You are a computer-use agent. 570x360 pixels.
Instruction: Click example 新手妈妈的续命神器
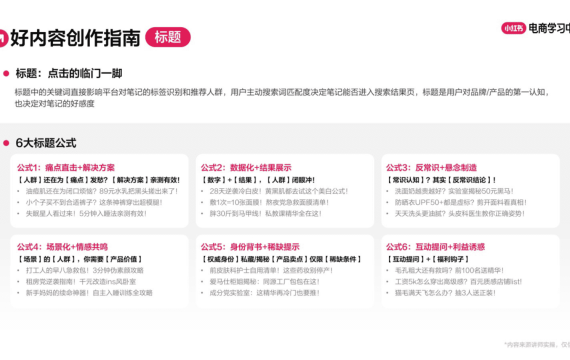89,293
